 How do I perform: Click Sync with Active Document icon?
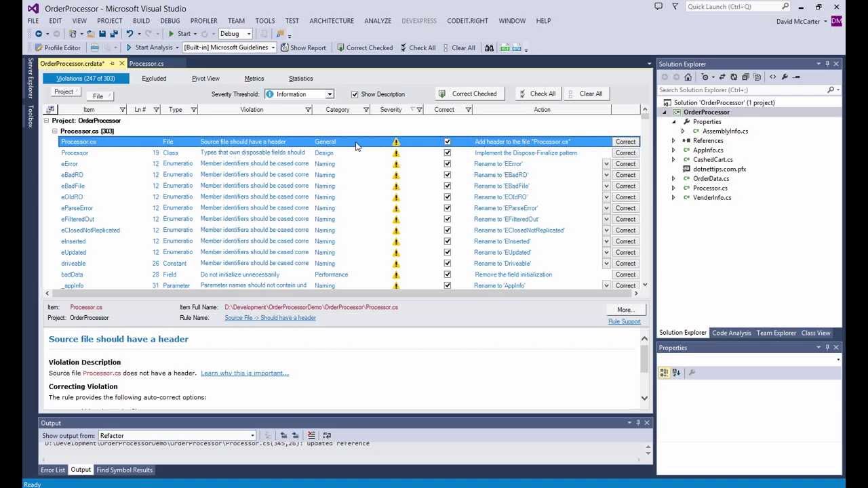(722, 77)
